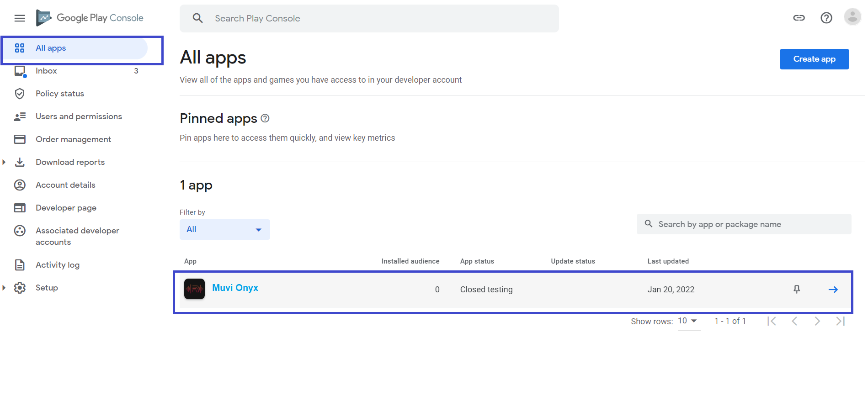Go to previous page of app list
Screen dimensions: 868x396
[x=794, y=321]
